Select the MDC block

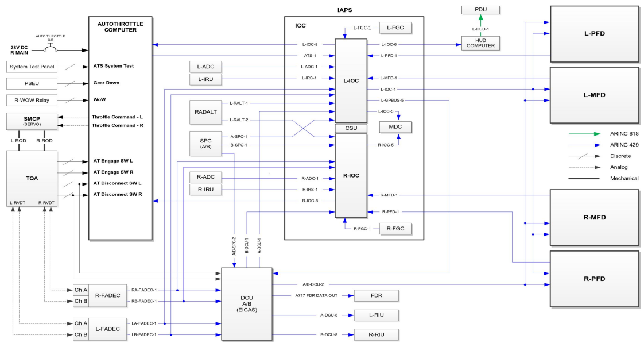coord(395,126)
